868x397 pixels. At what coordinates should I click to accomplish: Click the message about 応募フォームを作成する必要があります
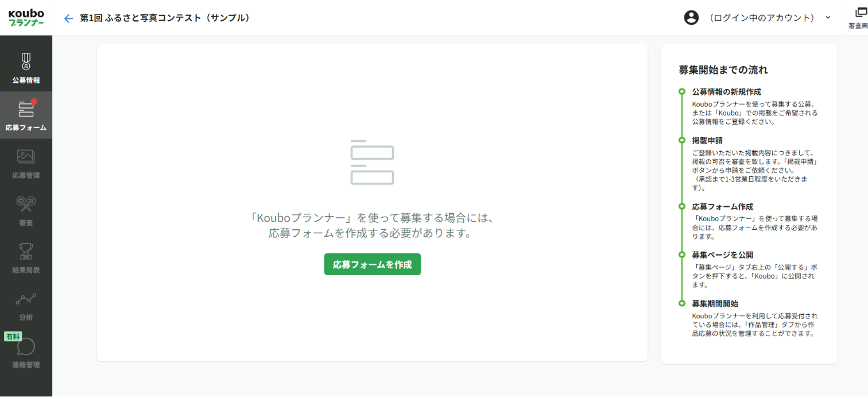click(372, 226)
